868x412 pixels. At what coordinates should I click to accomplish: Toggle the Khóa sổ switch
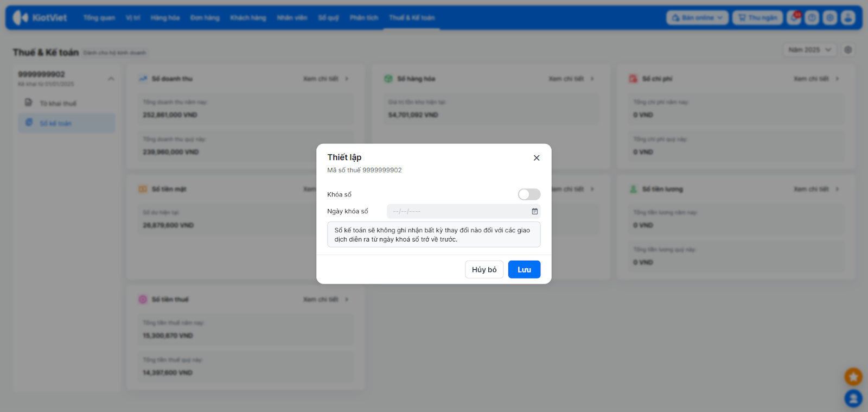(x=529, y=194)
